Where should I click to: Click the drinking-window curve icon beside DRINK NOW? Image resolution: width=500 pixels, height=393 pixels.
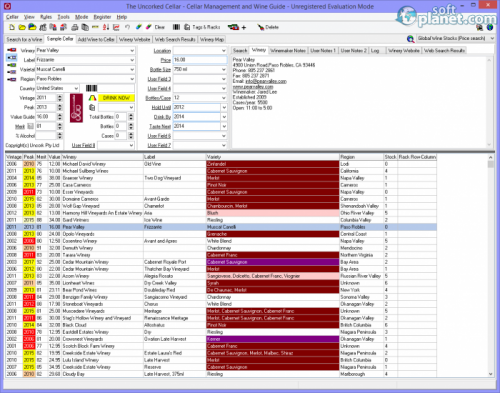coord(92,98)
